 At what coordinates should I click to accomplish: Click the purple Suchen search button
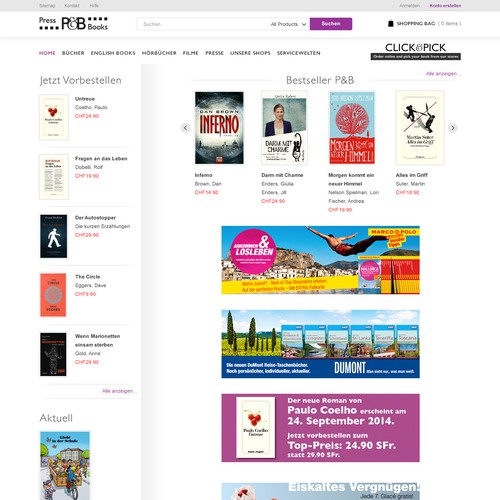(331, 24)
